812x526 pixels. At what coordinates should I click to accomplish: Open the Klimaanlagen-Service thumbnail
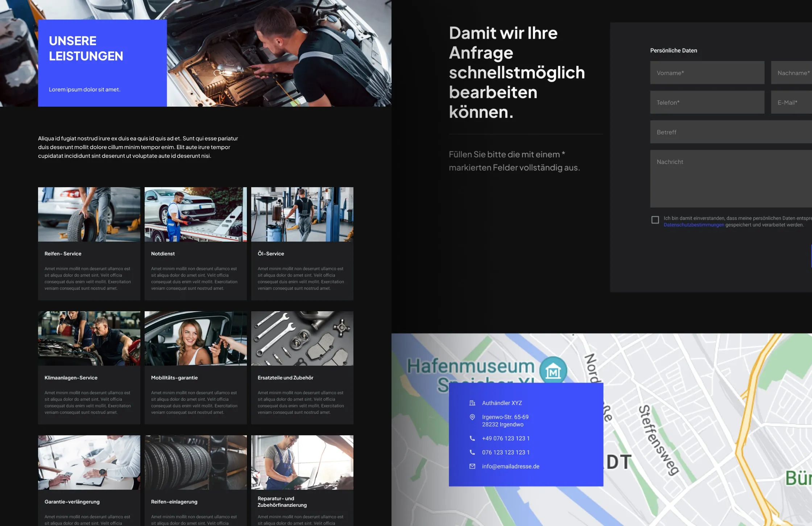[89, 338]
